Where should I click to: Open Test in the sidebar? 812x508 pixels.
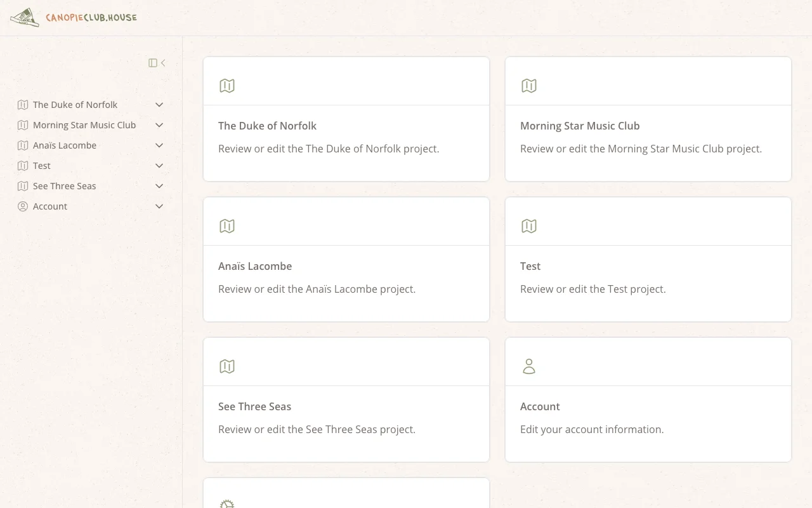pyautogui.click(x=42, y=166)
